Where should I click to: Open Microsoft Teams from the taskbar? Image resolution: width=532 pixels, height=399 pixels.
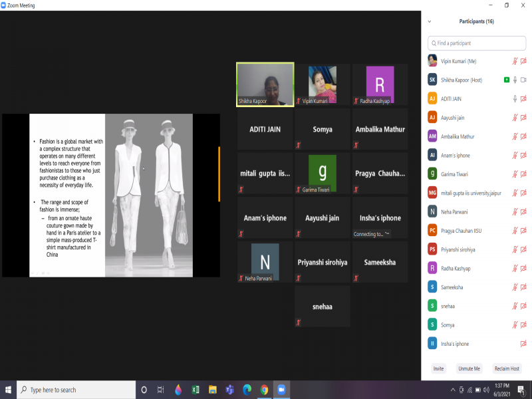[229, 390]
